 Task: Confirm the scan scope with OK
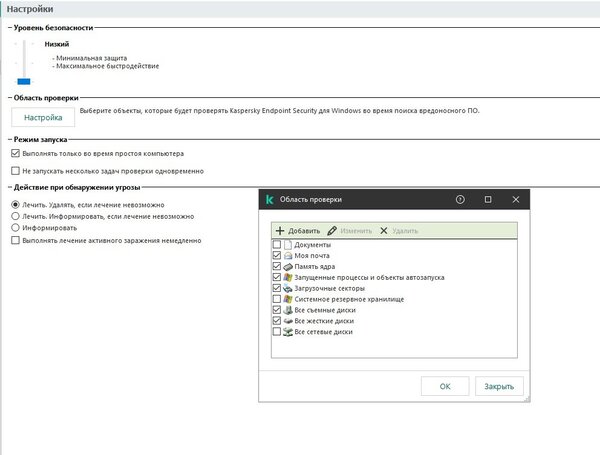point(445,386)
